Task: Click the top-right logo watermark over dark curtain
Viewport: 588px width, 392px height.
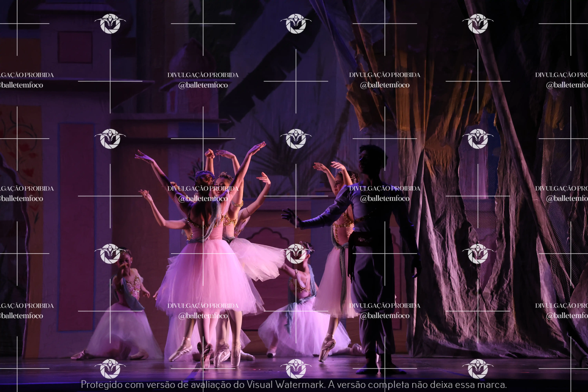Action: click(478, 24)
